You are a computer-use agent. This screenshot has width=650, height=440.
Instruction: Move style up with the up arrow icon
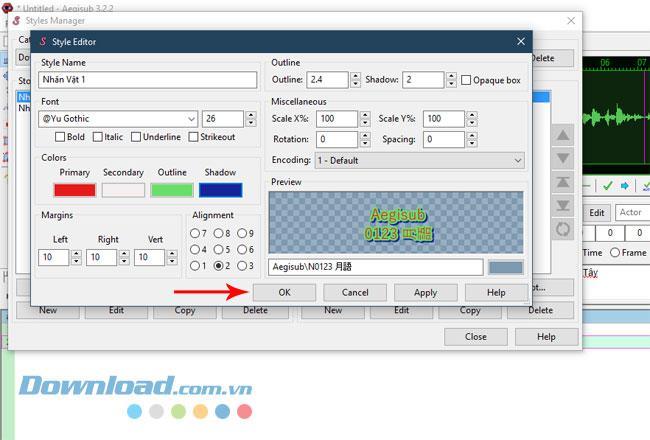[x=563, y=135]
